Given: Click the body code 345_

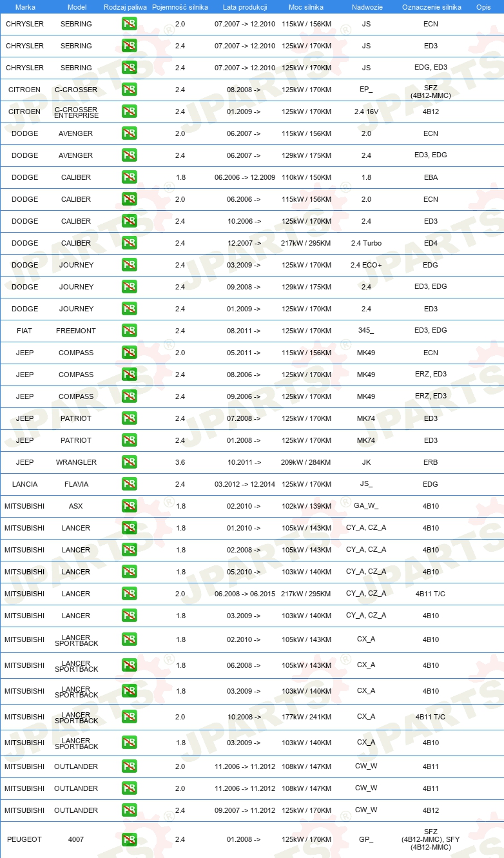Looking at the screenshot, I should 366,331.
